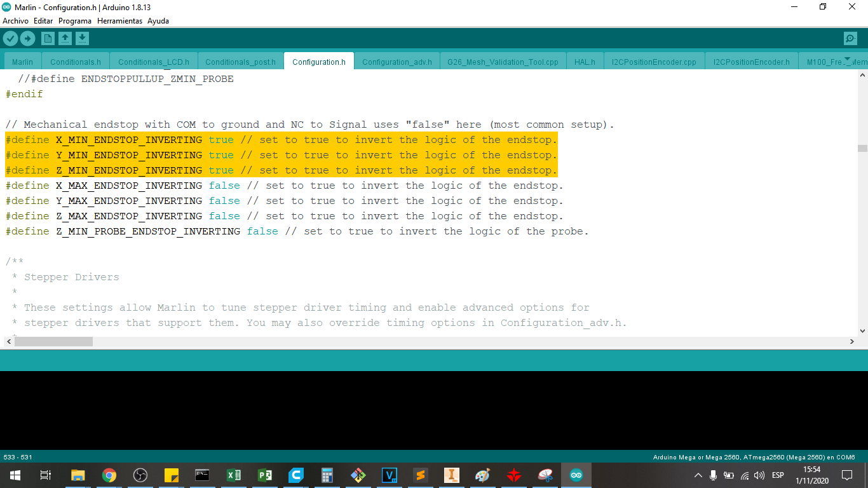Click the editor's scroll down arrow

(862, 330)
